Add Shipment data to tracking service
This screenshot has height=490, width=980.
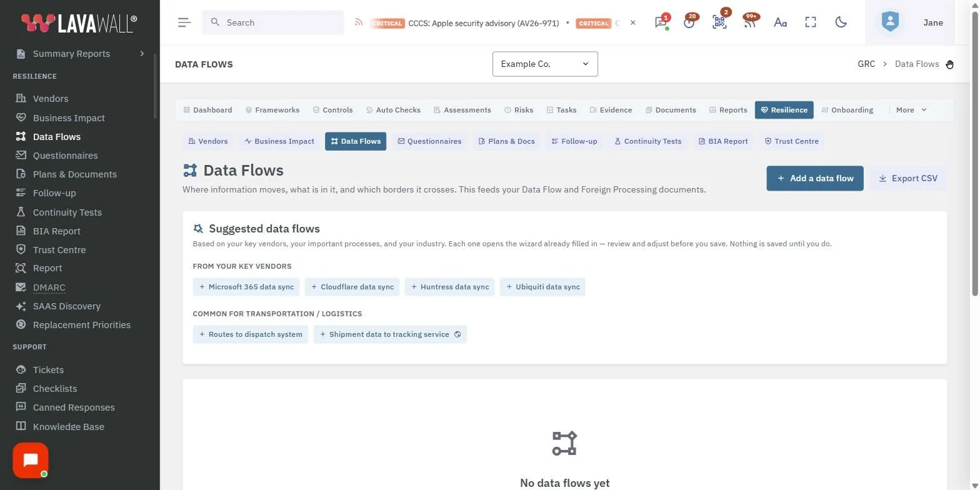pyautogui.click(x=390, y=334)
